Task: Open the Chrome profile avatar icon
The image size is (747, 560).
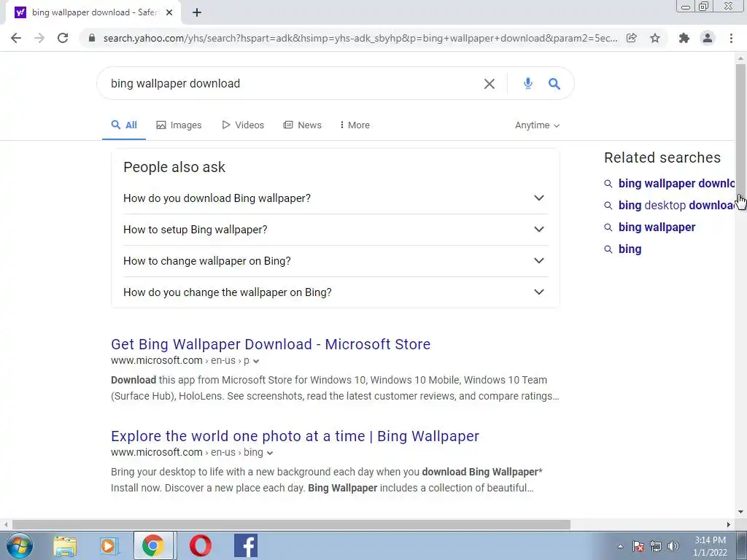Action: pyautogui.click(x=708, y=38)
